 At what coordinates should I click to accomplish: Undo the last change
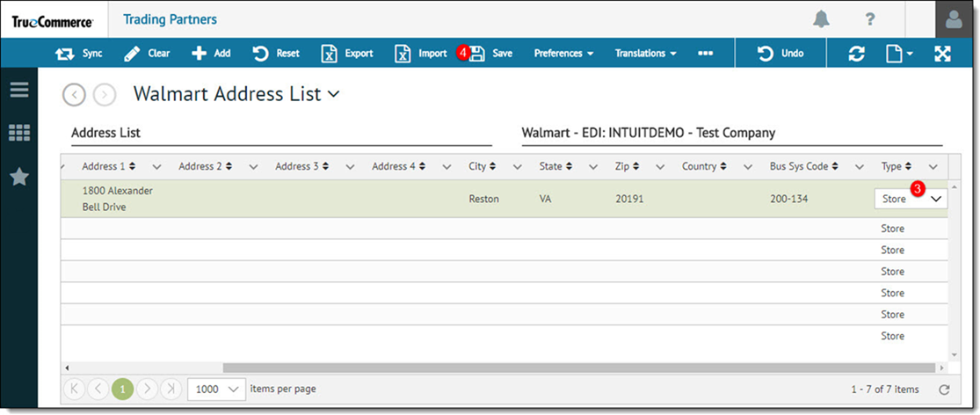pyautogui.click(x=780, y=53)
